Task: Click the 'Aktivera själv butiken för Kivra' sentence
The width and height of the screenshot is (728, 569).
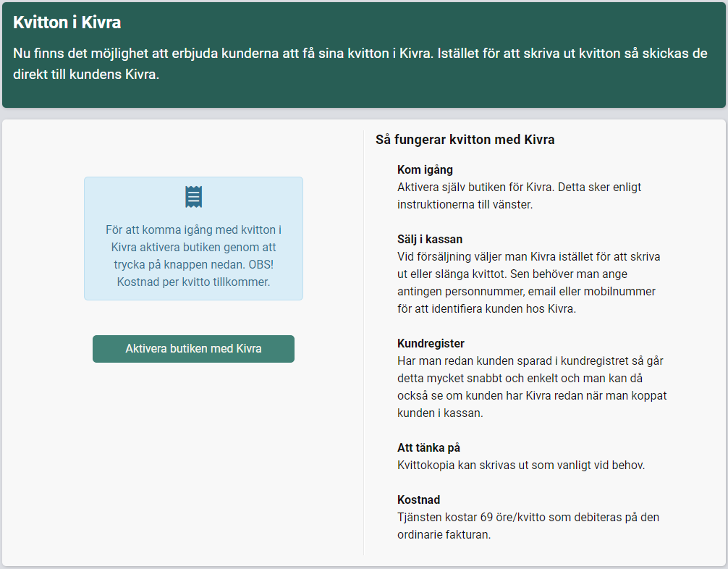Action: point(475,187)
